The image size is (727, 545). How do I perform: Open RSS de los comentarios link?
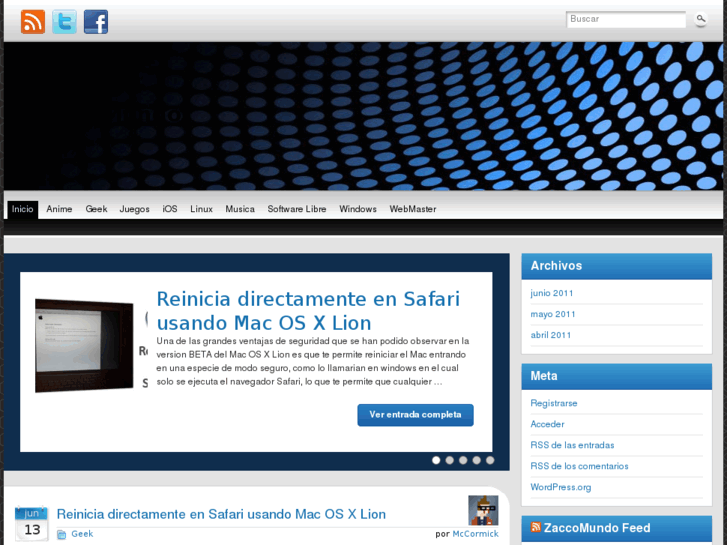[x=579, y=466]
